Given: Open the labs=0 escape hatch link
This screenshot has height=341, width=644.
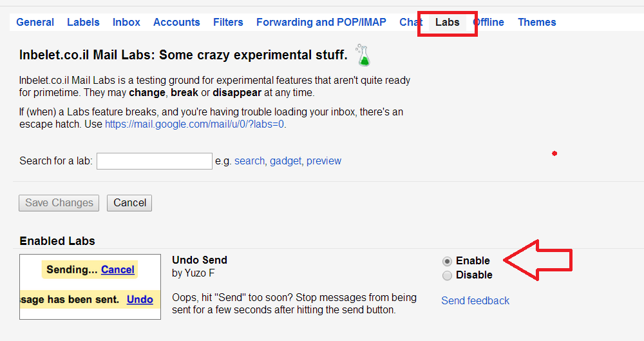Looking at the screenshot, I should (194, 124).
